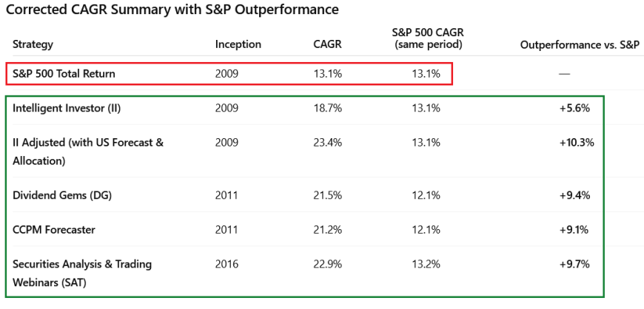The height and width of the screenshot is (309, 644).
Task: Select the CCPM Forecaster strategy name
Action: pos(54,229)
